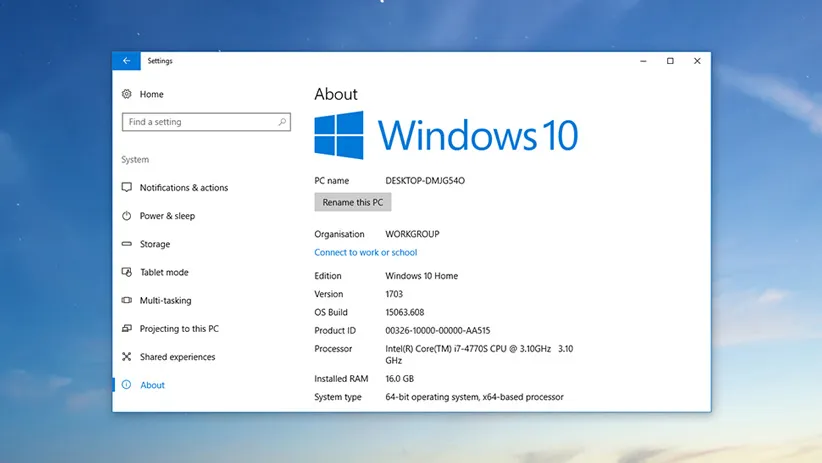Screen dimensions: 822x463
Task: Click the PC name DESKTOP-DMJG54O text
Action: (425, 180)
